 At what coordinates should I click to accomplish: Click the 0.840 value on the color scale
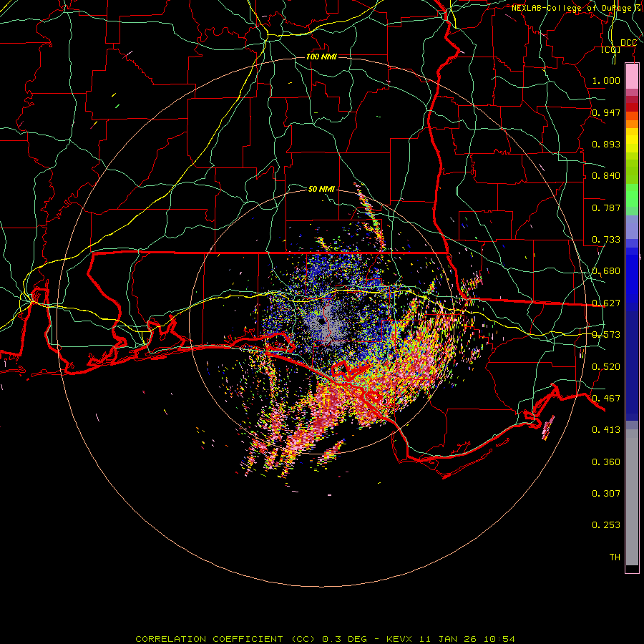click(606, 176)
